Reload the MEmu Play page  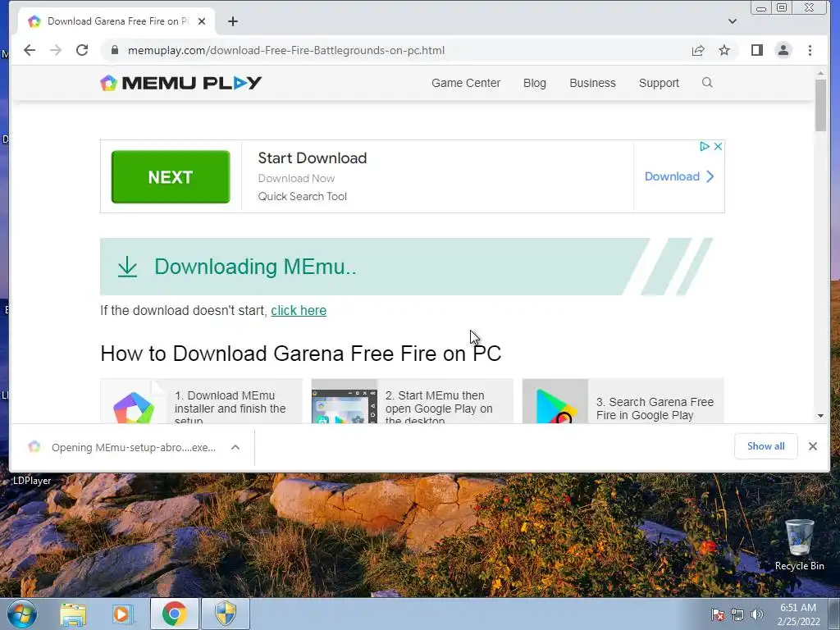tap(82, 50)
